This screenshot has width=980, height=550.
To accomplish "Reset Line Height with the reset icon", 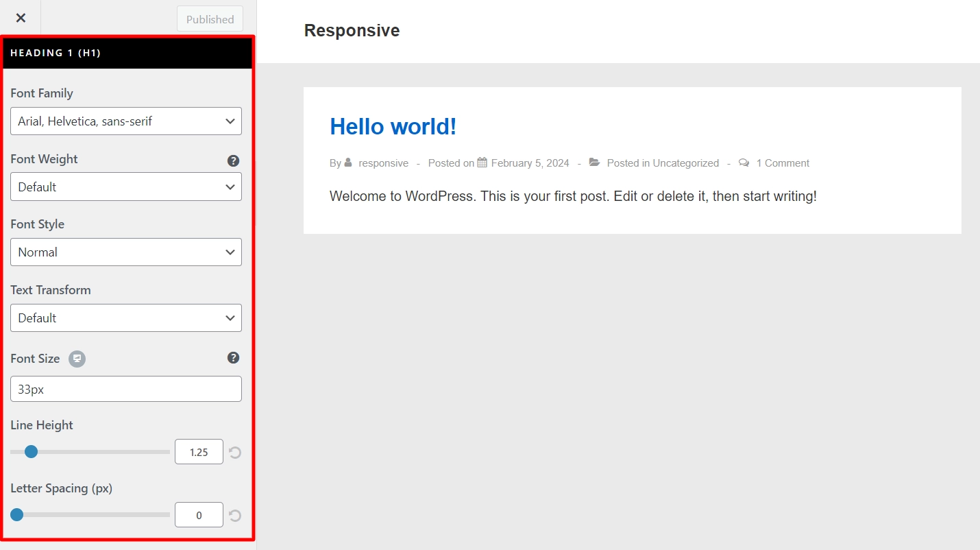I will click(x=235, y=453).
